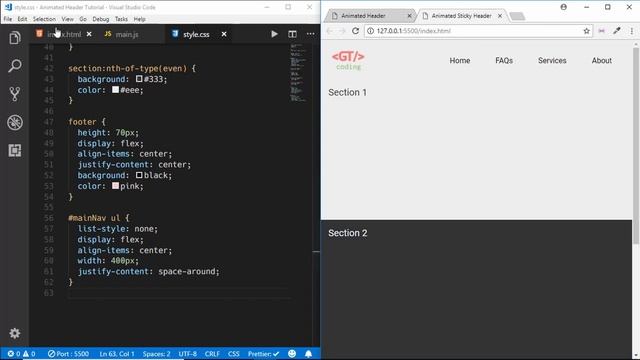
Task: Open the View menu
Action: click(x=67, y=19)
